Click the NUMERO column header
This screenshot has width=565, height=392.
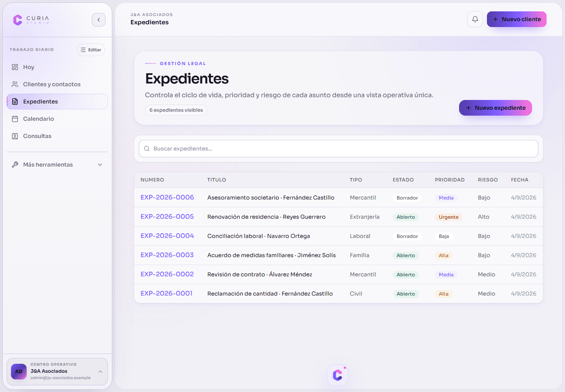(x=152, y=180)
